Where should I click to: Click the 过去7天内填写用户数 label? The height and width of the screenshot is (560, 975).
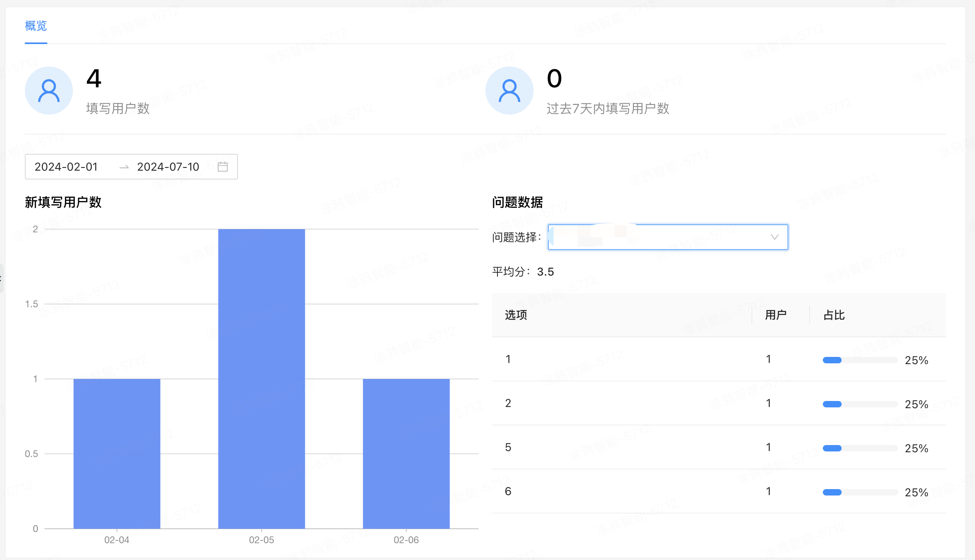coord(608,109)
